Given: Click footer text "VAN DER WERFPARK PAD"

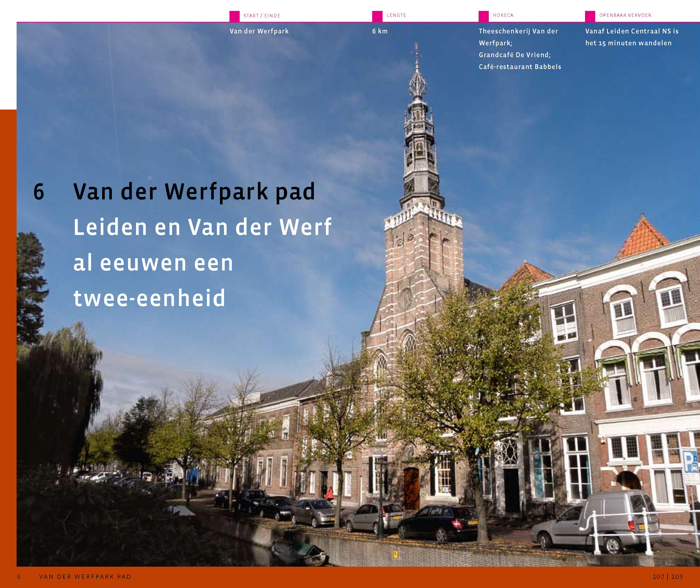Looking at the screenshot, I should 85,577.
